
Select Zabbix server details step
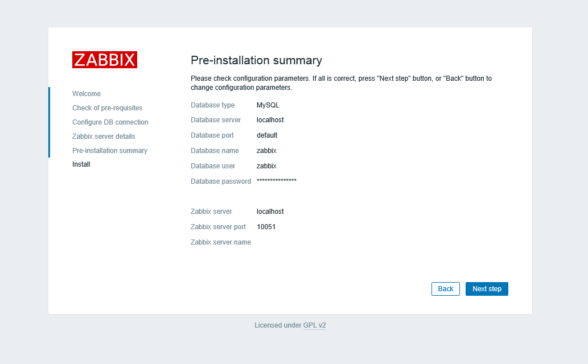pos(104,136)
